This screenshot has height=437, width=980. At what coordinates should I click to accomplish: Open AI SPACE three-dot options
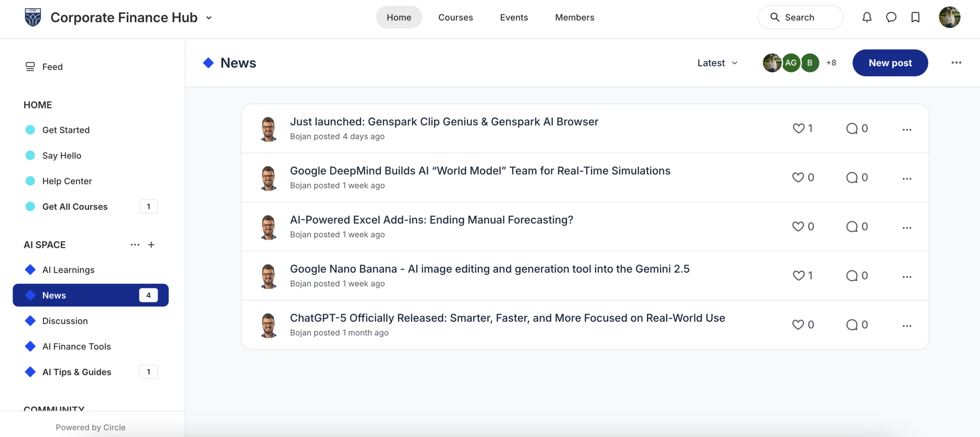point(135,245)
